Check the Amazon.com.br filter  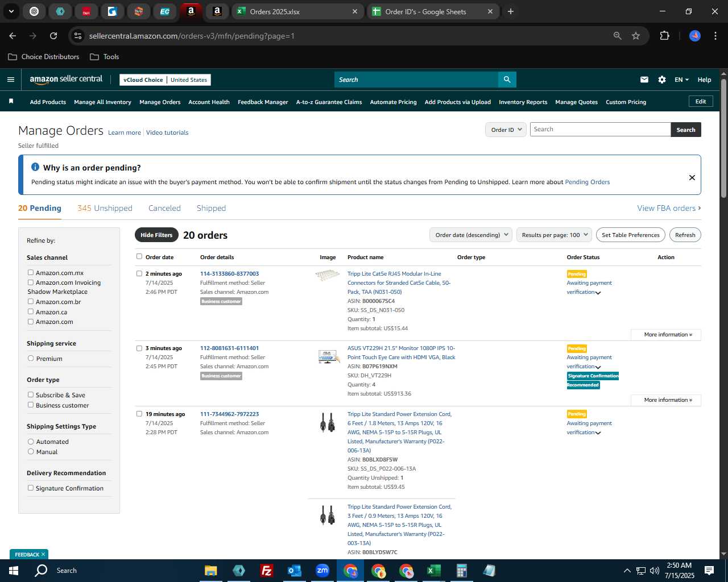click(x=31, y=301)
